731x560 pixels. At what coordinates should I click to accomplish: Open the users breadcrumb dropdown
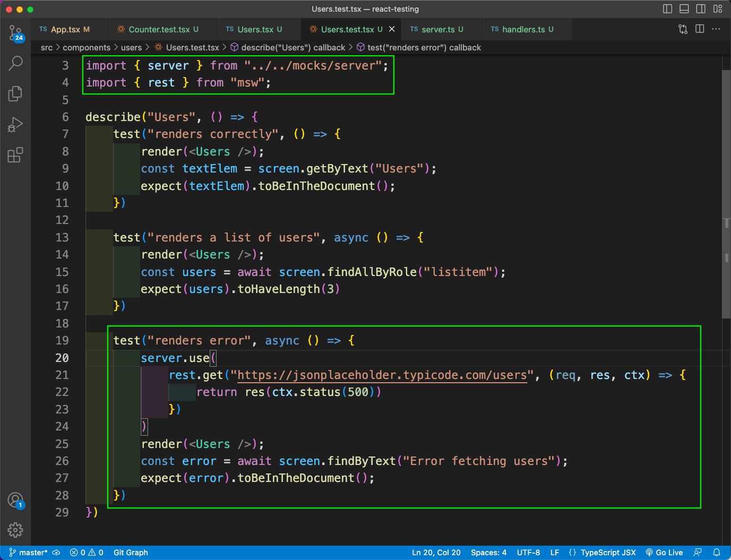click(x=132, y=47)
